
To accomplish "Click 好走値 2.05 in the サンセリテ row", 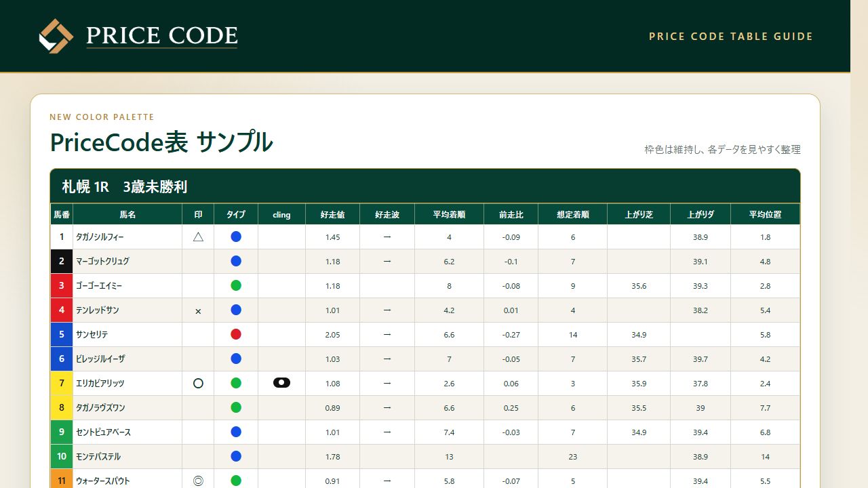I will [x=333, y=335].
